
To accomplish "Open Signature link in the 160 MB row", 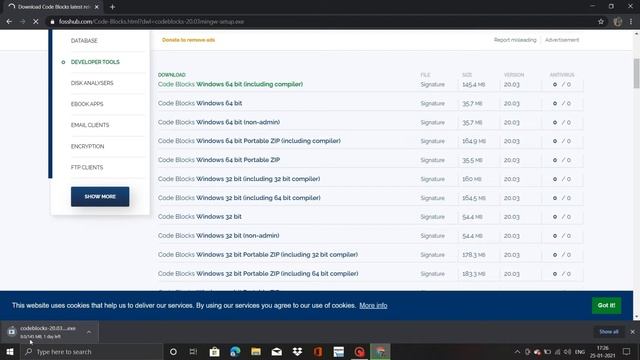I will click(x=432, y=179).
